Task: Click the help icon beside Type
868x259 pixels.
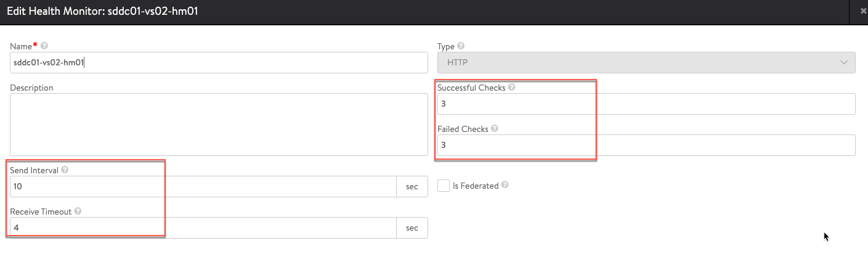Action: click(461, 46)
